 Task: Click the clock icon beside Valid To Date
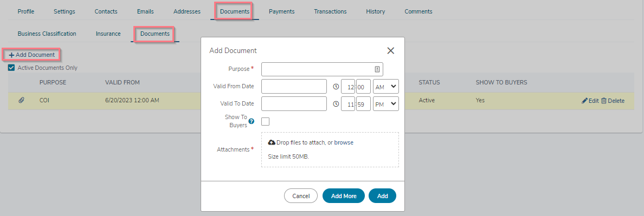click(x=336, y=104)
